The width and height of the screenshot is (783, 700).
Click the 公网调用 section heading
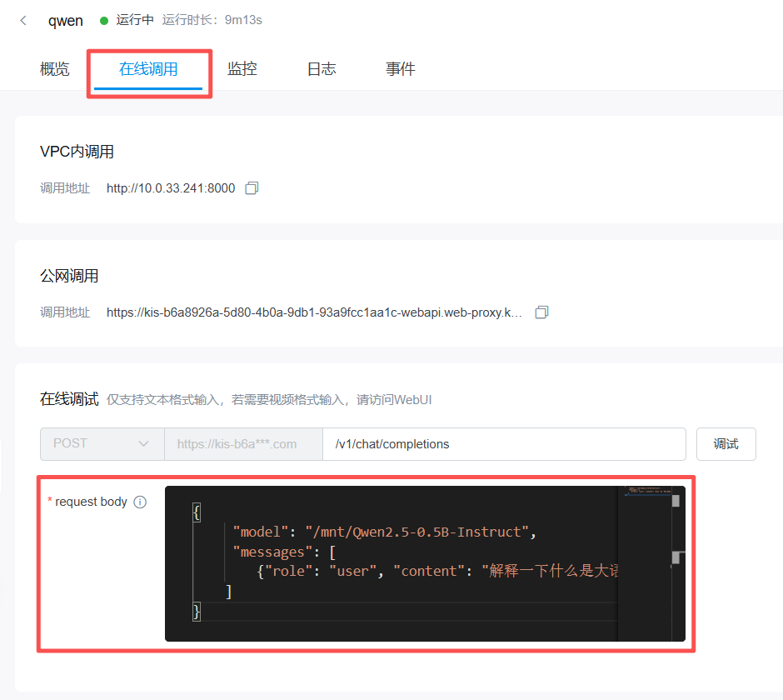[x=69, y=276]
